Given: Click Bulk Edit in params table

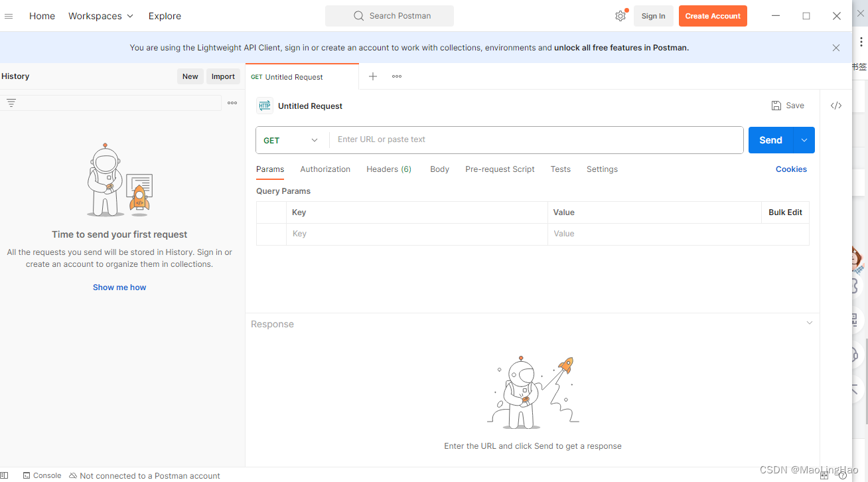Looking at the screenshot, I should coord(785,212).
